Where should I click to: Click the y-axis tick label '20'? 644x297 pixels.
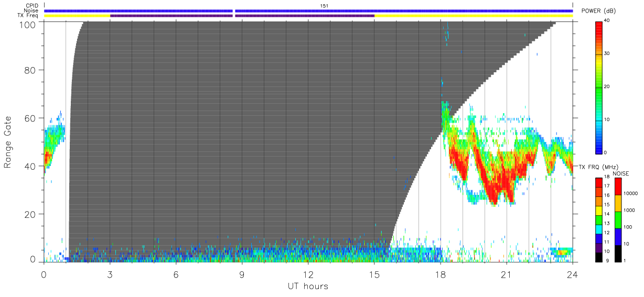click(31, 214)
